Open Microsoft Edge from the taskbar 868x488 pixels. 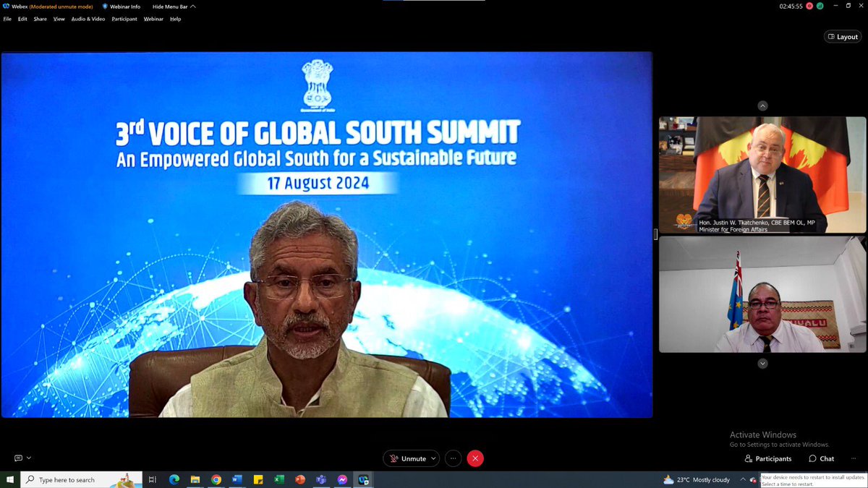174,479
